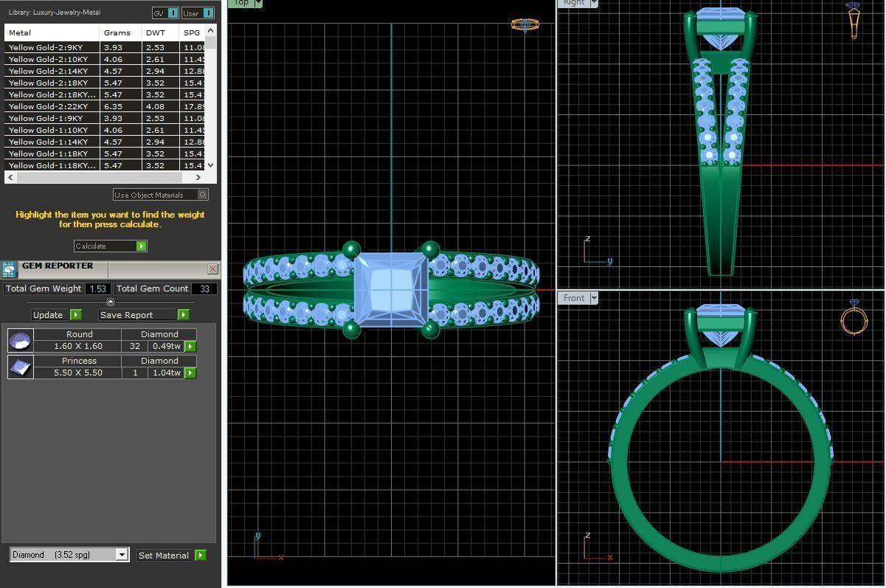Click the metal table horizontal scrollbar thumb
The width and height of the screenshot is (886, 588).
pyautogui.click(x=98, y=177)
